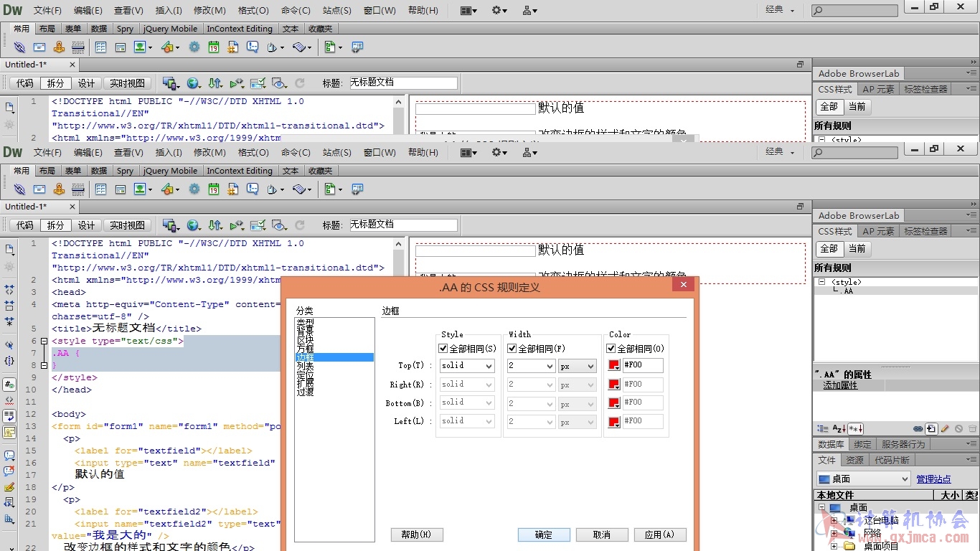The width and height of the screenshot is (980, 551).
Task: Select 背景 category in CSS rule dialog
Action: pyautogui.click(x=305, y=331)
